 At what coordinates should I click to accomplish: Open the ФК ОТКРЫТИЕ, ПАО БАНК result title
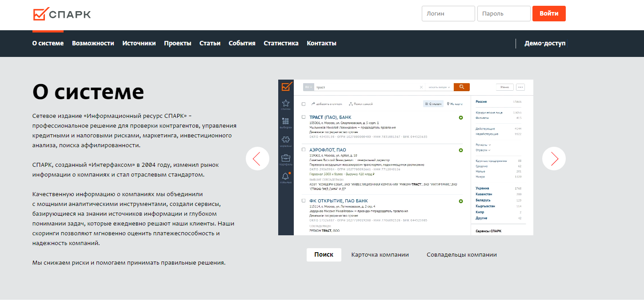point(339,201)
